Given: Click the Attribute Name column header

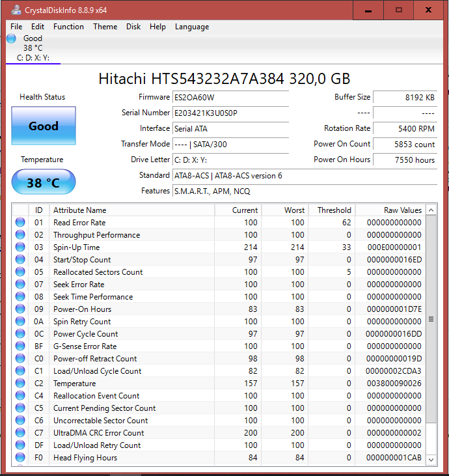Looking at the screenshot, I should point(132,210).
